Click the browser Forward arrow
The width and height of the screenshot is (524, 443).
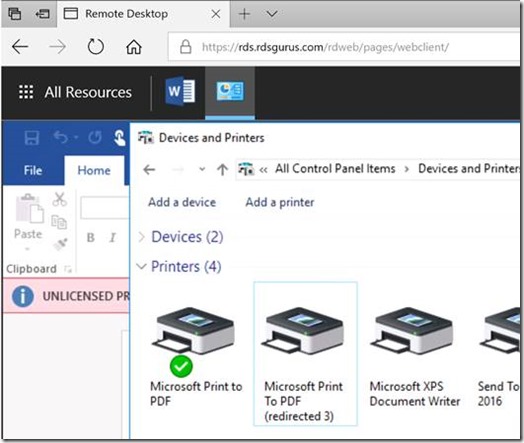(x=57, y=47)
